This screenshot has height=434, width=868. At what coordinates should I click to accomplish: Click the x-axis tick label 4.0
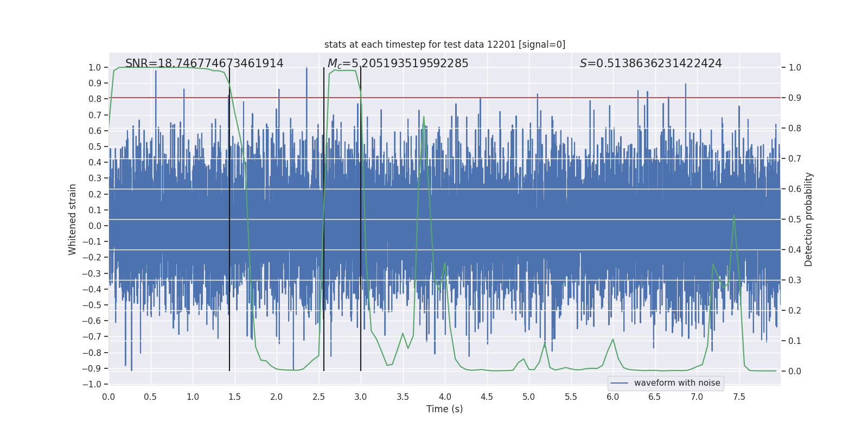click(445, 397)
